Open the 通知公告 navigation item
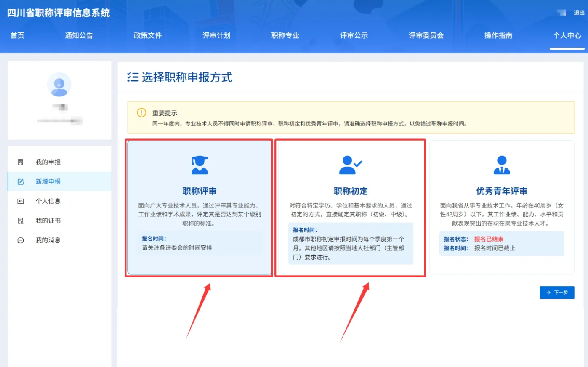 pyautogui.click(x=80, y=36)
